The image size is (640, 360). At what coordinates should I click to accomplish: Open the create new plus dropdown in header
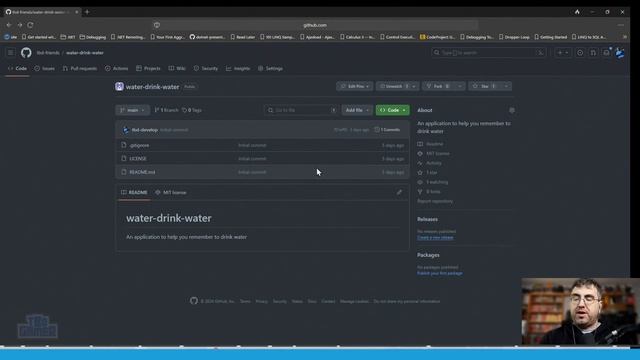coord(563,53)
